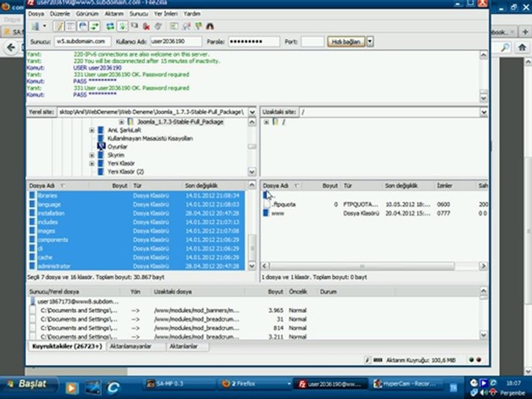Screen dimensions: 532x399
Task: Toggle the message log display
Action: click(x=59, y=26)
